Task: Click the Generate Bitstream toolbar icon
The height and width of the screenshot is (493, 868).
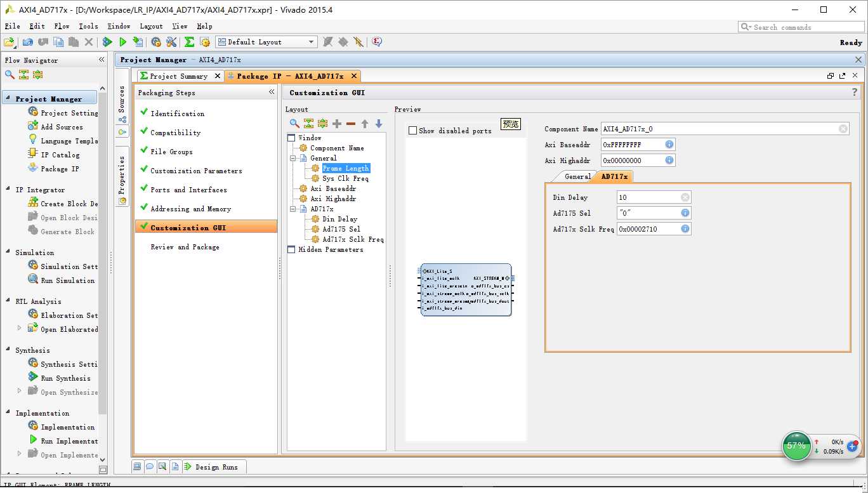Action: click(x=138, y=42)
